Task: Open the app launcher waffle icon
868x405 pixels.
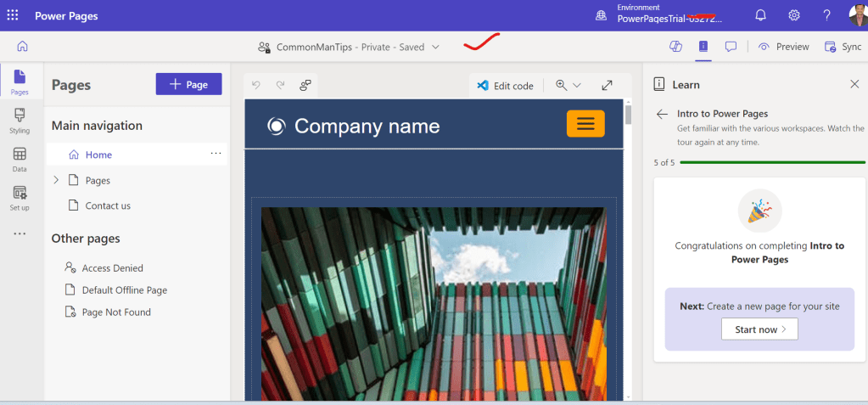Action: (x=14, y=15)
